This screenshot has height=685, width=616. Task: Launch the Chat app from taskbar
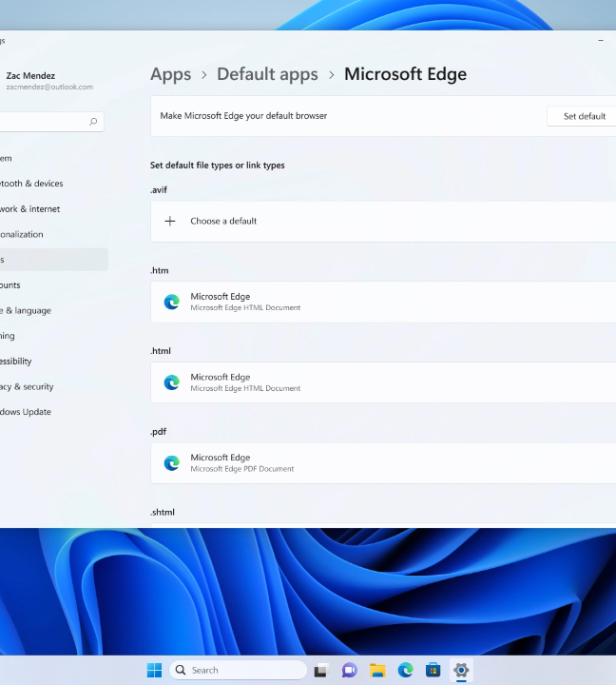[x=349, y=670]
